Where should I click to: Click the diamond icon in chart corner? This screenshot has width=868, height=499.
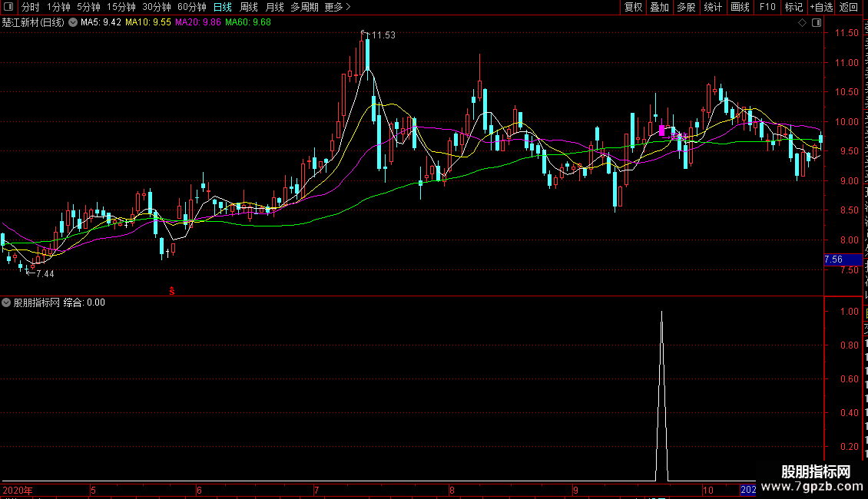pos(802,23)
